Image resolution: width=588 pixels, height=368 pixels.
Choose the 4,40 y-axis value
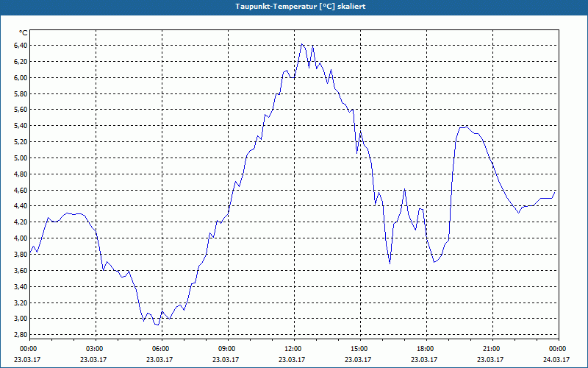21,206
